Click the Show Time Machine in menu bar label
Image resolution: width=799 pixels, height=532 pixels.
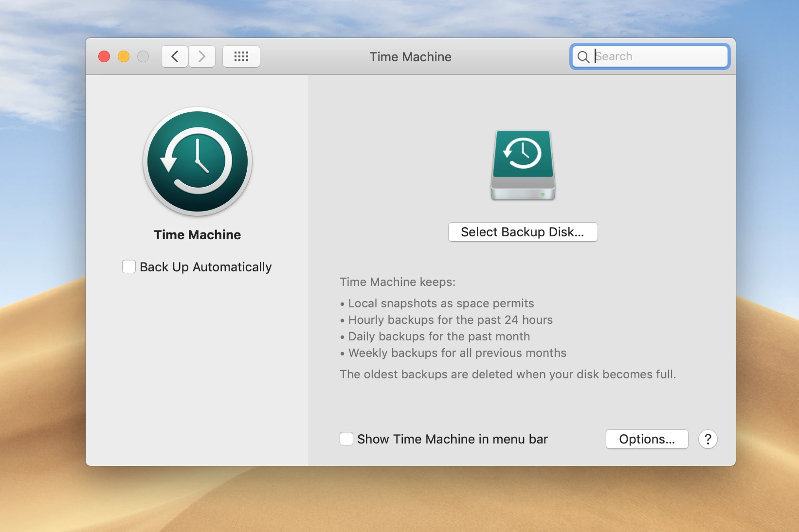click(452, 439)
